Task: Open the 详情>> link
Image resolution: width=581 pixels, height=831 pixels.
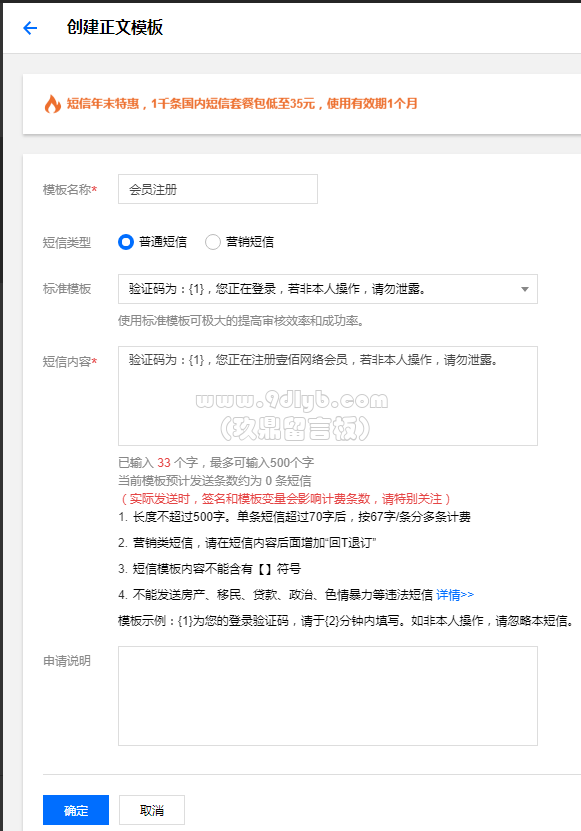Action: 455,595
